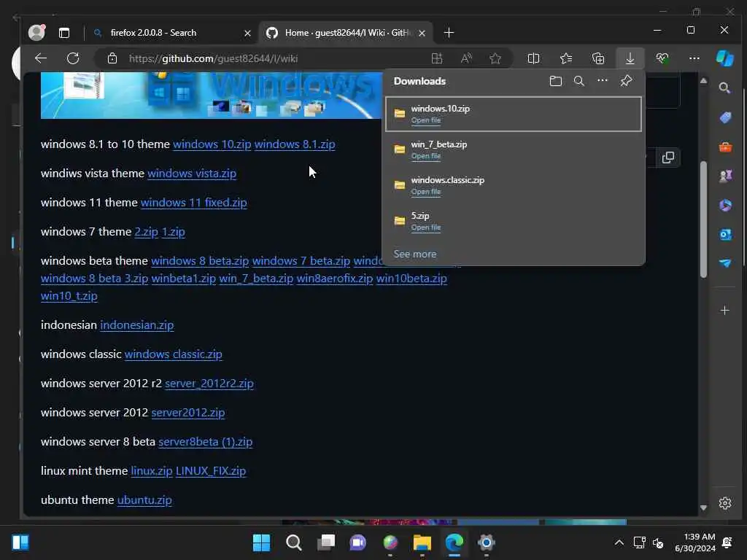Open Tools briefcase icon in sidebar
The width and height of the screenshot is (747, 560).
click(x=725, y=147)
